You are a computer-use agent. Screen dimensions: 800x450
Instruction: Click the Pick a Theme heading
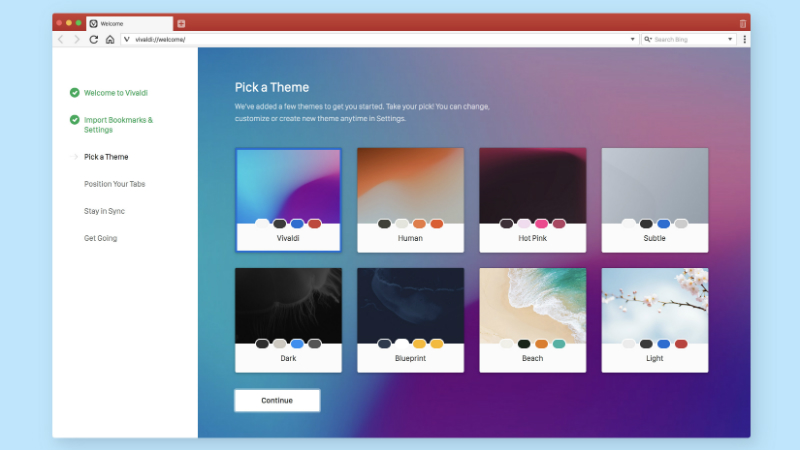click(x=272, y=87)
